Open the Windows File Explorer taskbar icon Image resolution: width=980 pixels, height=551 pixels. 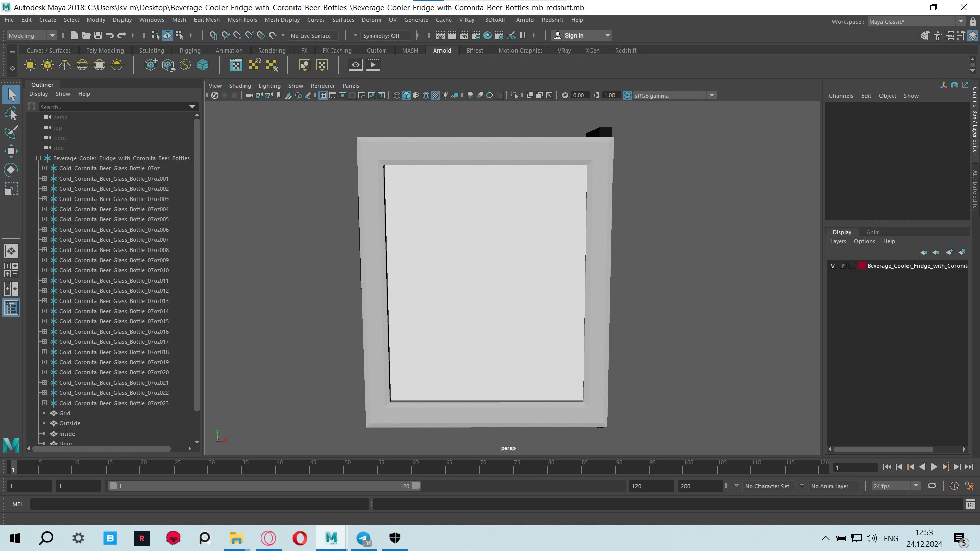coord(236,538)
